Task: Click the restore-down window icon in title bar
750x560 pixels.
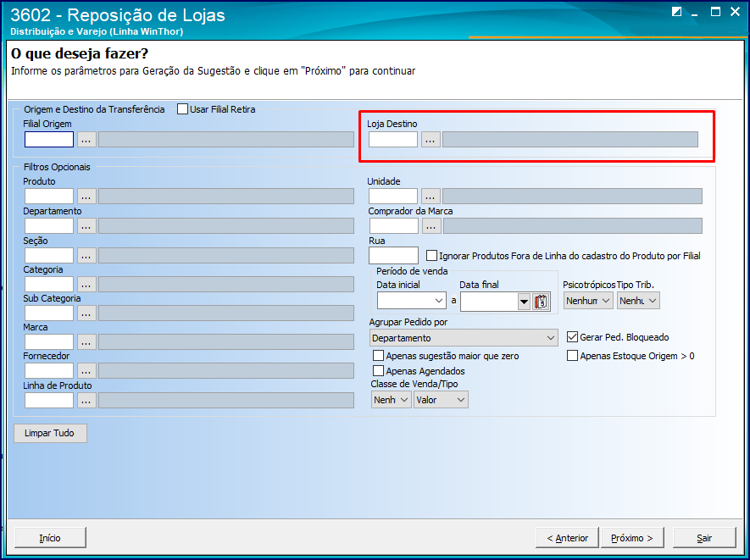Action: (676, 12)
